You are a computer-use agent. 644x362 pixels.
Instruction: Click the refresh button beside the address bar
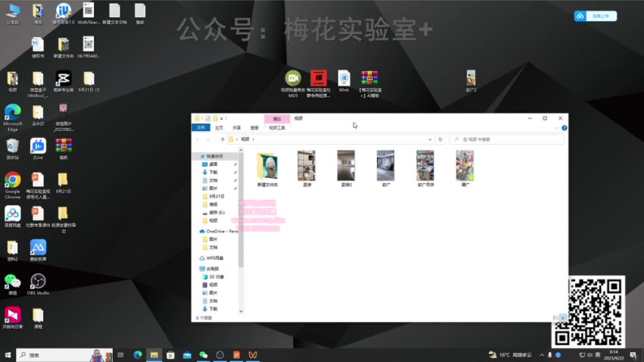coord(440,139)
